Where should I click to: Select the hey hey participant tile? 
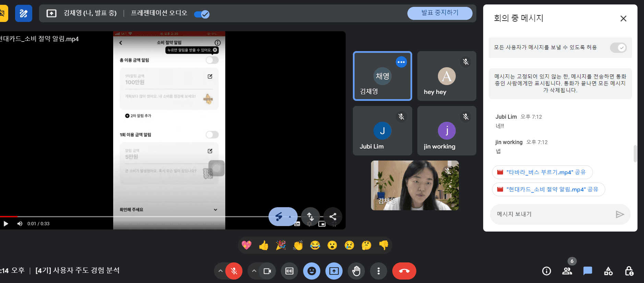[446, 76]
